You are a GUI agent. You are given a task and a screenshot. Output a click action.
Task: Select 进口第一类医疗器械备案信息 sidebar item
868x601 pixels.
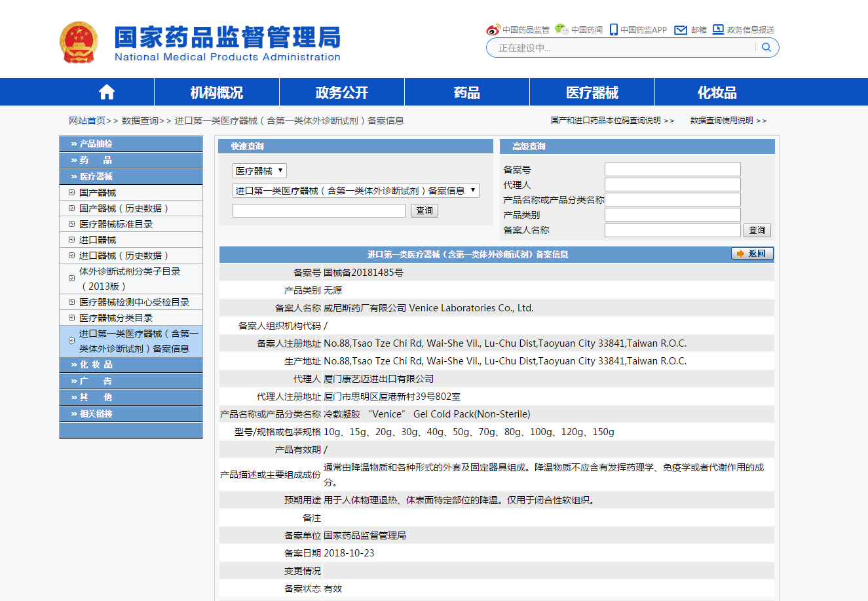tap(138, 341)
